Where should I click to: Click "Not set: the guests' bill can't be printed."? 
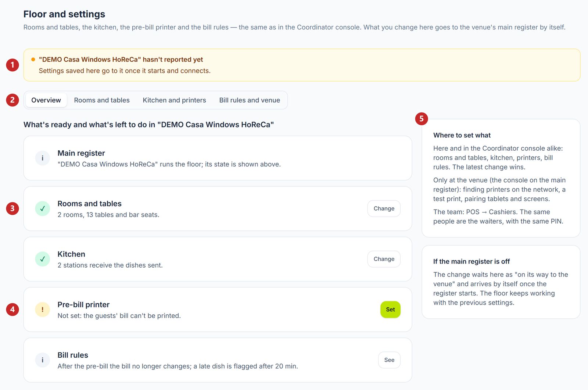click(x=119, y=316)
